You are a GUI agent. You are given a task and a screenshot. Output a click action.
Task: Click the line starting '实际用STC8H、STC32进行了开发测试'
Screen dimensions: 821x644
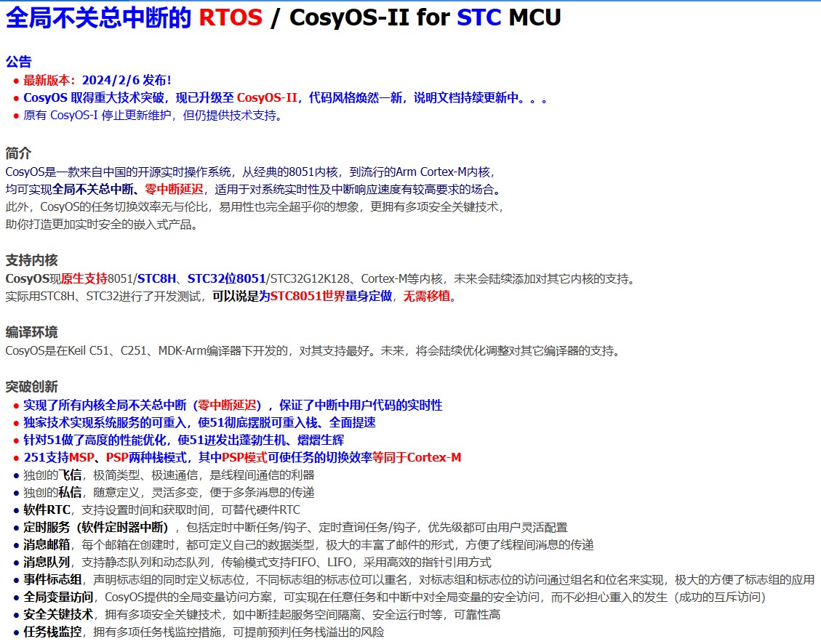[x=231, y=296]
